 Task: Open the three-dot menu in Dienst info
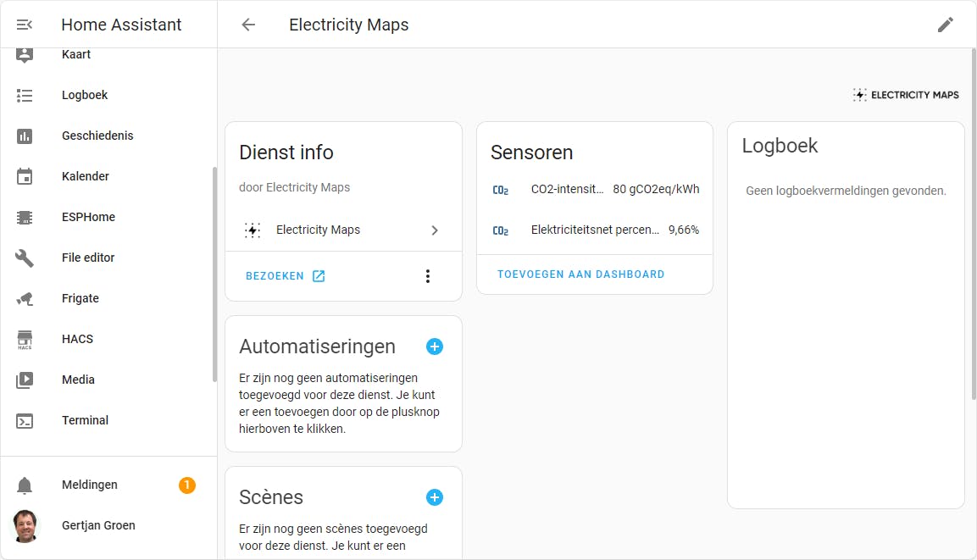coord(428,276)
